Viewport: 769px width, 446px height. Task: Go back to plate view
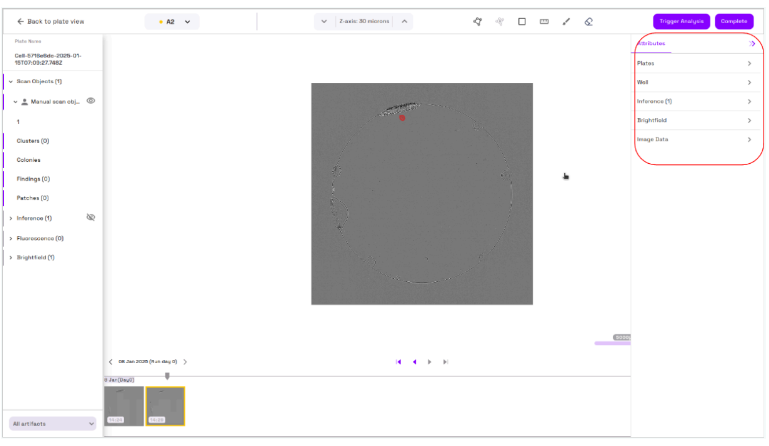pos(50,21)
